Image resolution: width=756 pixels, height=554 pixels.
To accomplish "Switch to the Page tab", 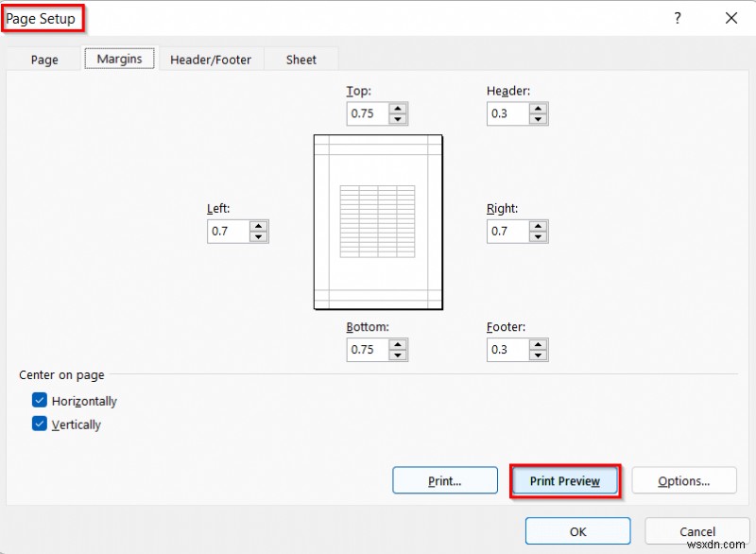I will click(x=43, y=59).
